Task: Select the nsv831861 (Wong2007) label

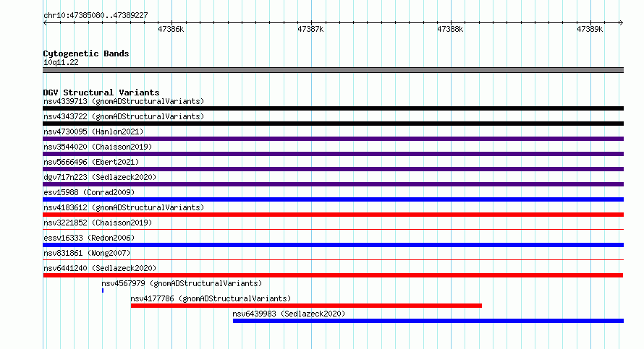Action: 87,253
